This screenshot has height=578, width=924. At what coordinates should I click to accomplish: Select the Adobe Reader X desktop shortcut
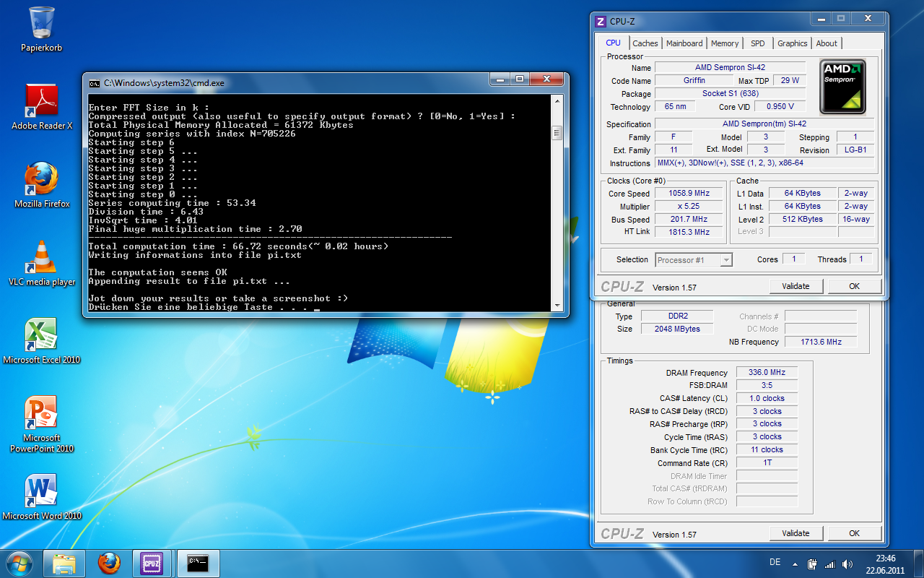coord(41,107)
